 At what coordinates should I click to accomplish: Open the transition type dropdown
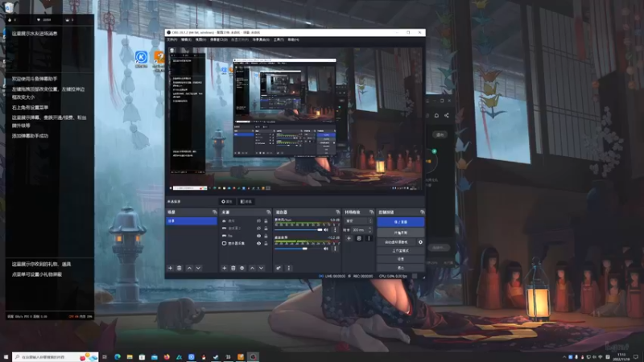(358, 220)
